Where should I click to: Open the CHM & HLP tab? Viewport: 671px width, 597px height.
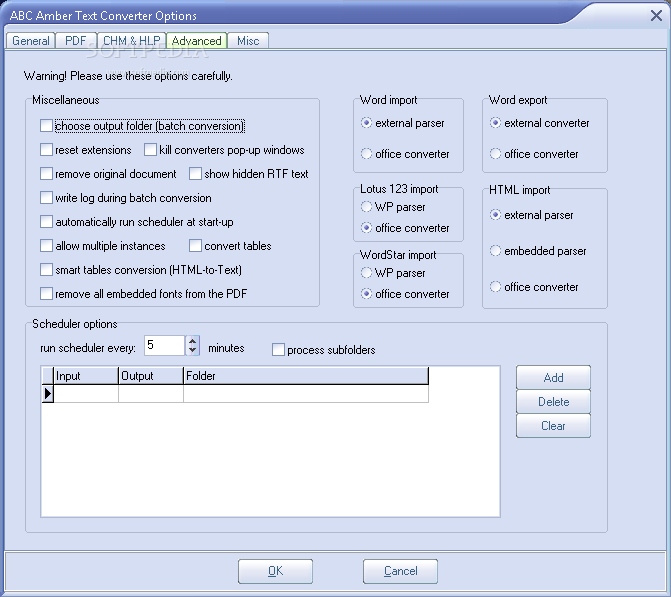131,41
